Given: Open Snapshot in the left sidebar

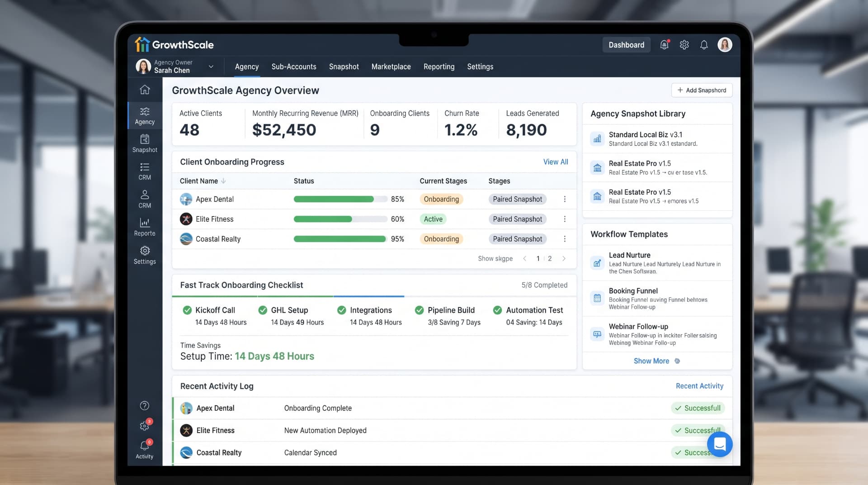Looking at the screenshot, I should coord(145,143).
